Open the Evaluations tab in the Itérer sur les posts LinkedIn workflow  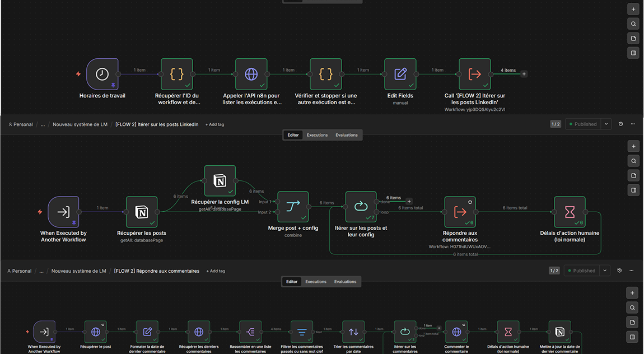tap(347, 135)
